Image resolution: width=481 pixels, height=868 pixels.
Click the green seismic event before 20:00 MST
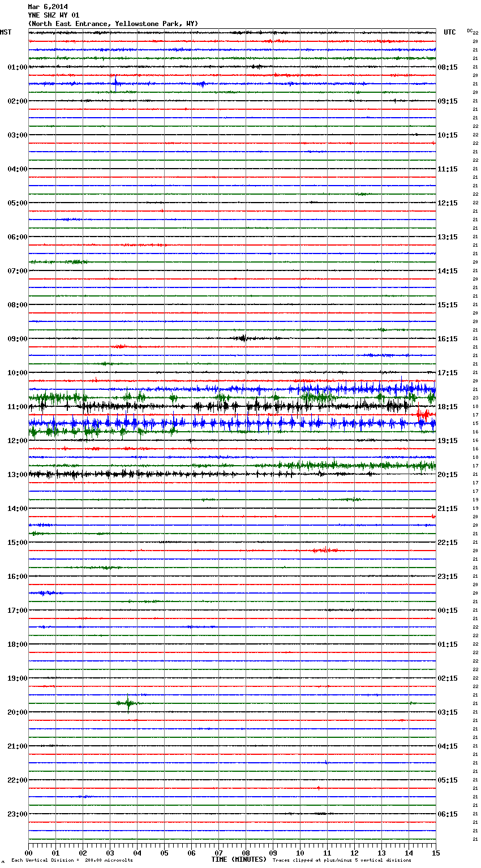tap(128, 703)
